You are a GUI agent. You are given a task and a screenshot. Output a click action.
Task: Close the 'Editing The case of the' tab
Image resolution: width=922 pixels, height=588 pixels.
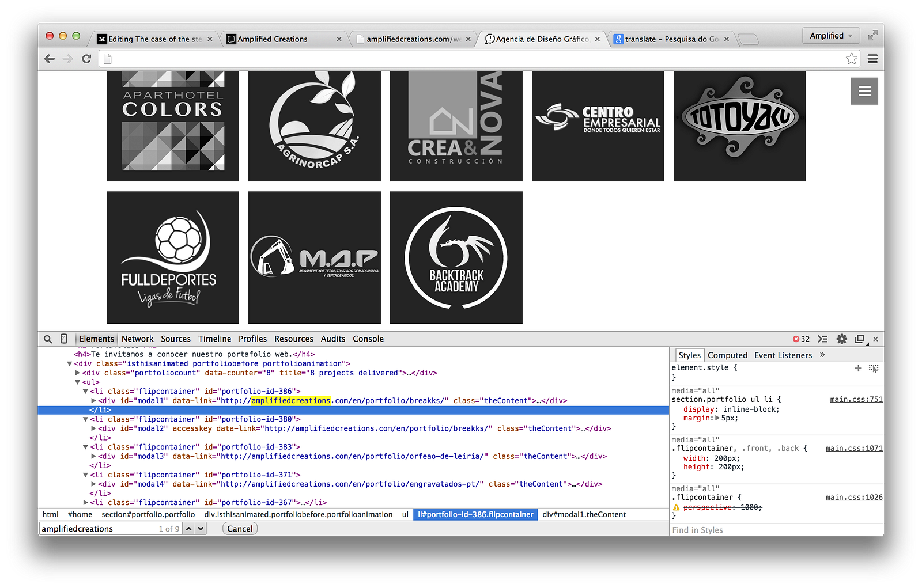pos(210,39)
